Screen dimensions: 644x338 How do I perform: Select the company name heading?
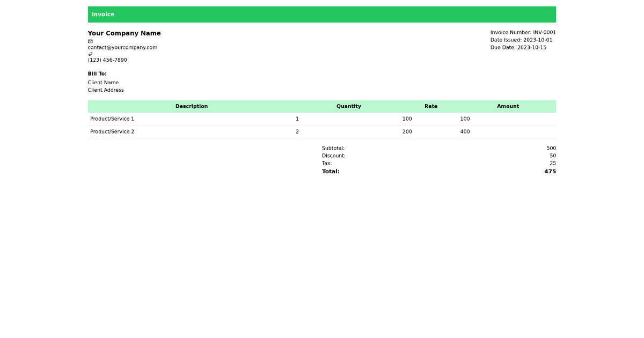124,33
